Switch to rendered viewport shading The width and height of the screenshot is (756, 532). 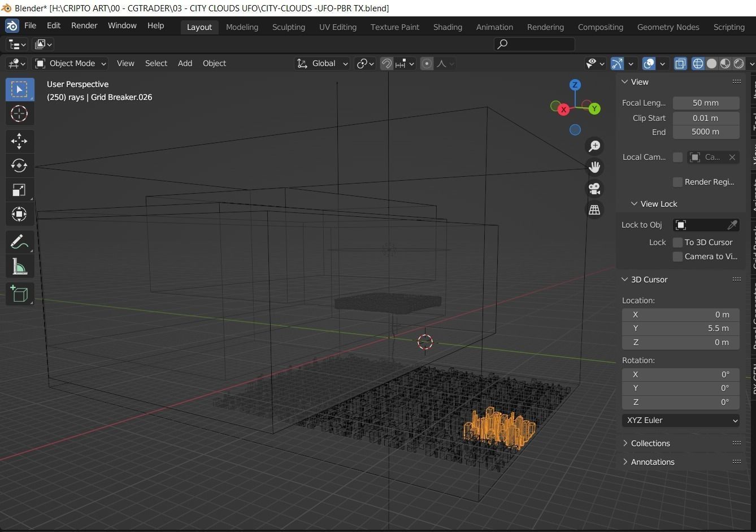click(x=738, y=63)
